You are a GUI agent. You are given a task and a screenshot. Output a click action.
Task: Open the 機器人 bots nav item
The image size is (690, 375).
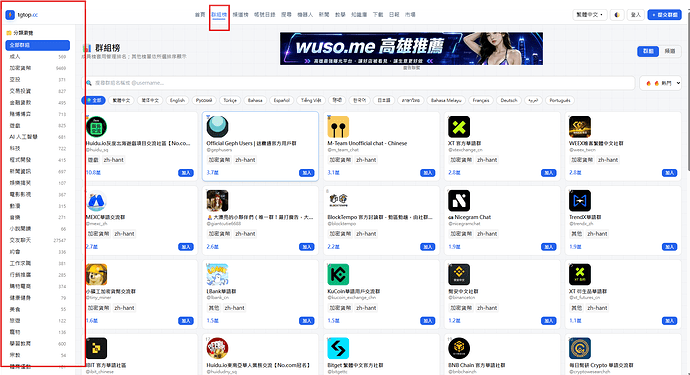coord(305,15)
